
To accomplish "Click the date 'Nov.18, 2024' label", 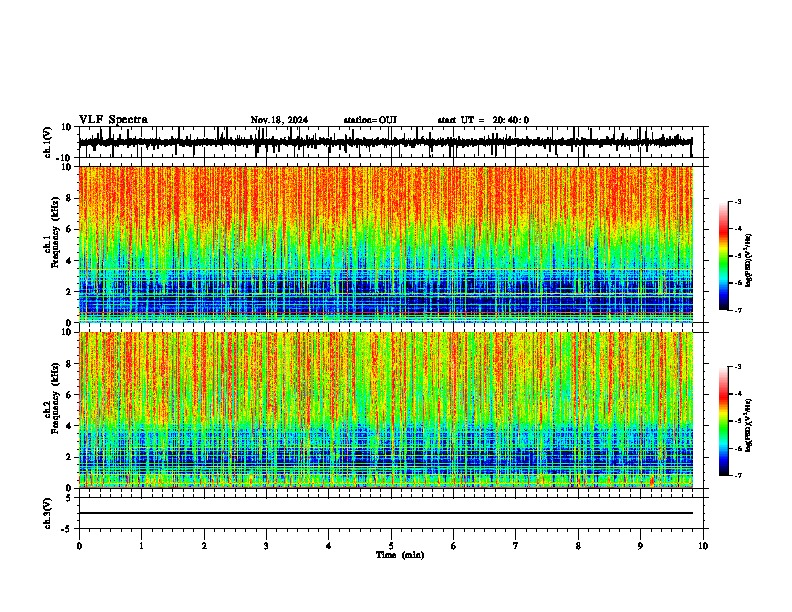I will click(279, 120).
